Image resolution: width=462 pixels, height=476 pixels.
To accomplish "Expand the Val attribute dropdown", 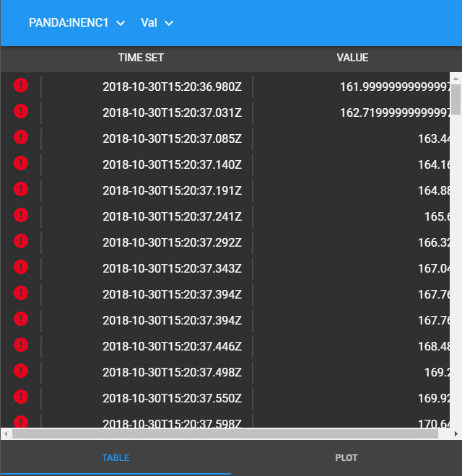I will [157, 23].
